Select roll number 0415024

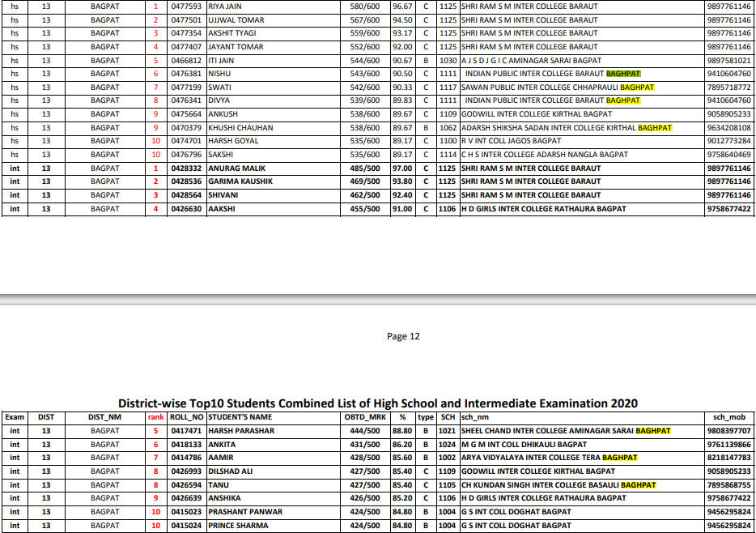186,526
